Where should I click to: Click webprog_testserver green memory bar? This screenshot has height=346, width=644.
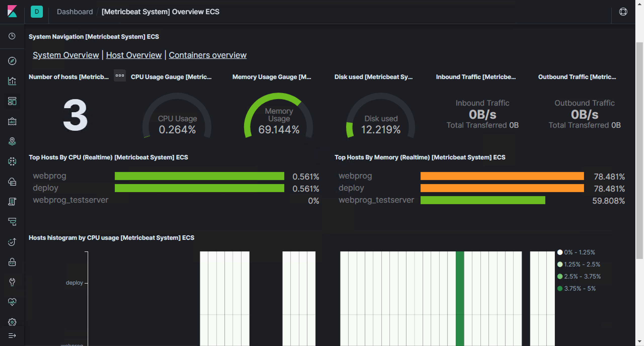(x=483, y=200)
